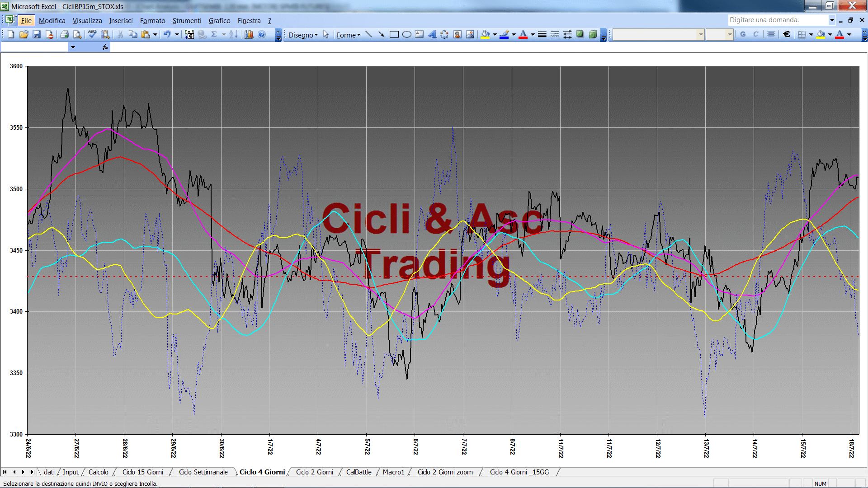
Task: Go to the first sheet tab arrow
Action: [x=5, y=472]
